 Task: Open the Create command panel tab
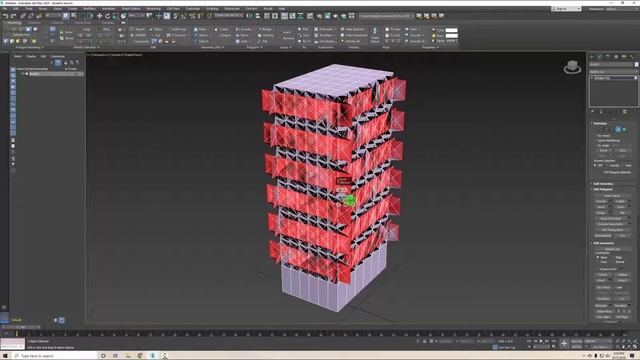pyautogui.click(x=592, y=56)
